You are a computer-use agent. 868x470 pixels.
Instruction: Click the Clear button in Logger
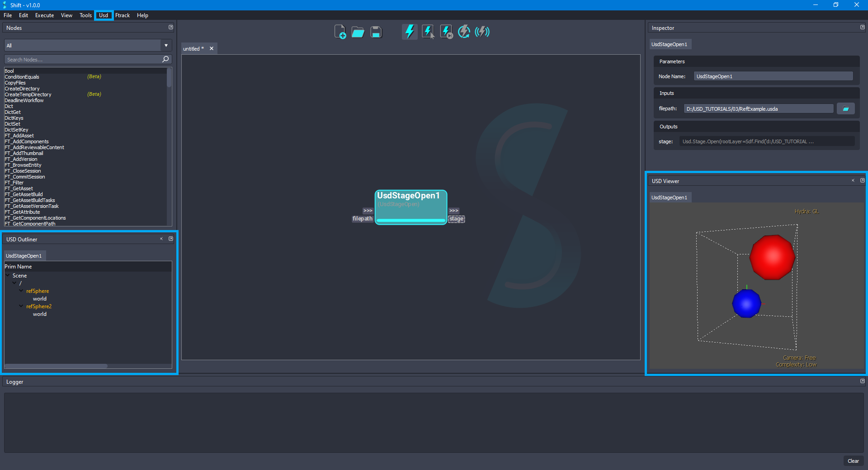click(853, 461)
